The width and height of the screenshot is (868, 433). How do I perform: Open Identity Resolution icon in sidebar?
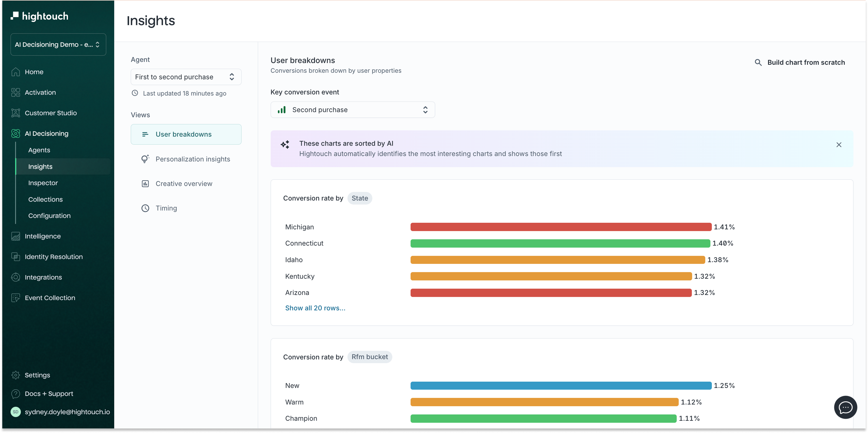tap(15, 256)
